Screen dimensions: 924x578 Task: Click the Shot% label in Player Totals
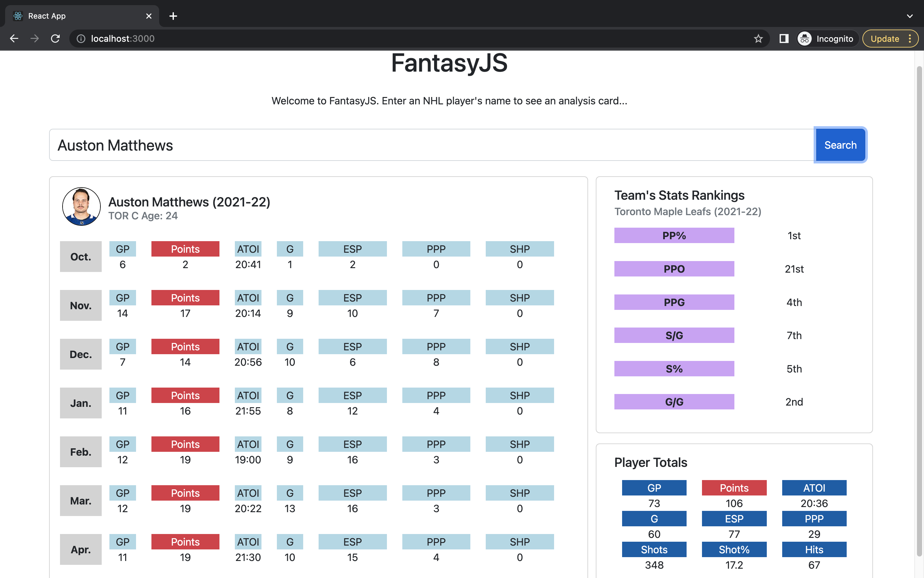(734, 549)
